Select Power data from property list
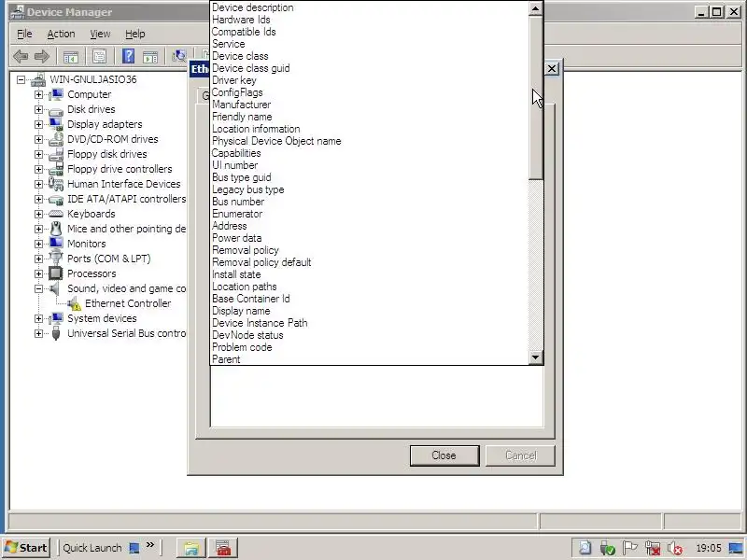Screen dimensions: 747x560 pos(370,238)
